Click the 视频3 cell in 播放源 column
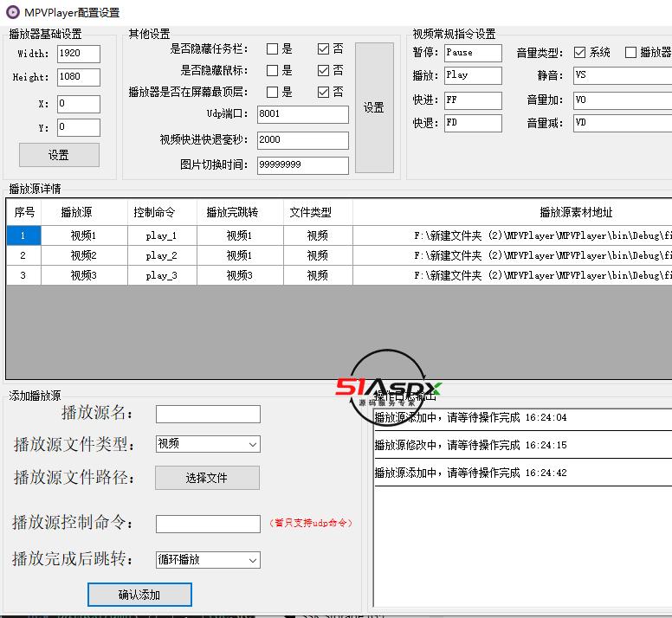 84,275
